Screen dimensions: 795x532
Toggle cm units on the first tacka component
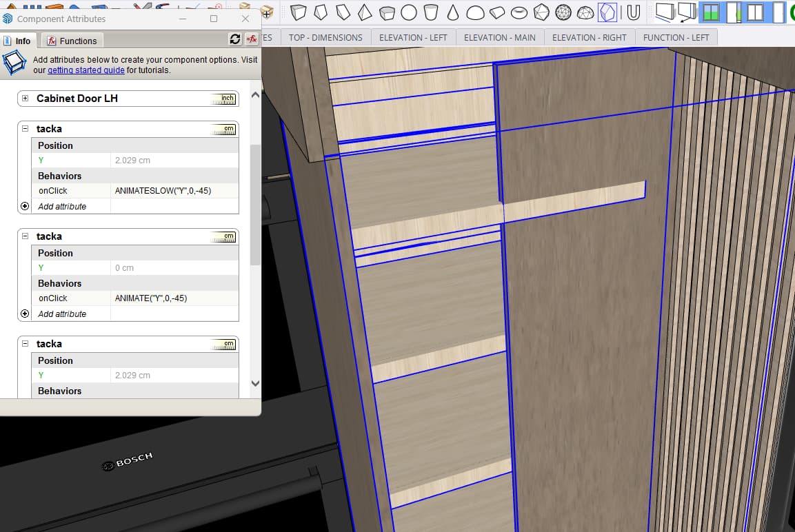tap(223, 129)
